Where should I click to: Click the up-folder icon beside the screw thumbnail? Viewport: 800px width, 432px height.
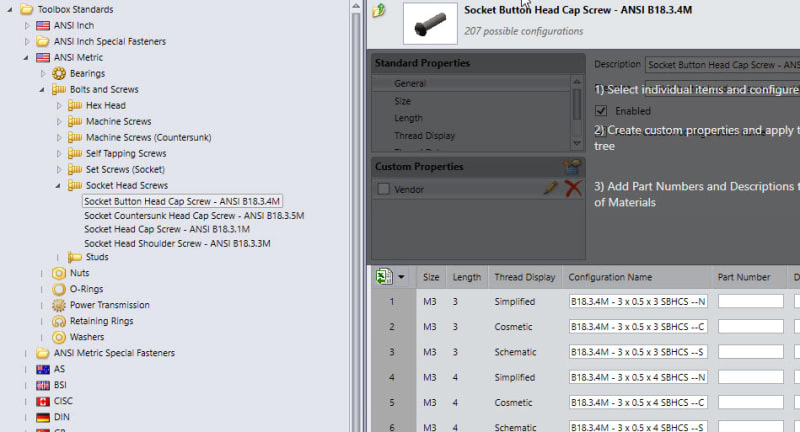click(379, 11)
